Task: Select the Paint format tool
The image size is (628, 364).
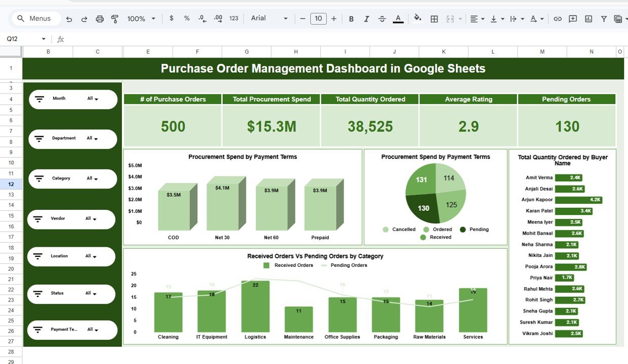Action: point(115,19)
